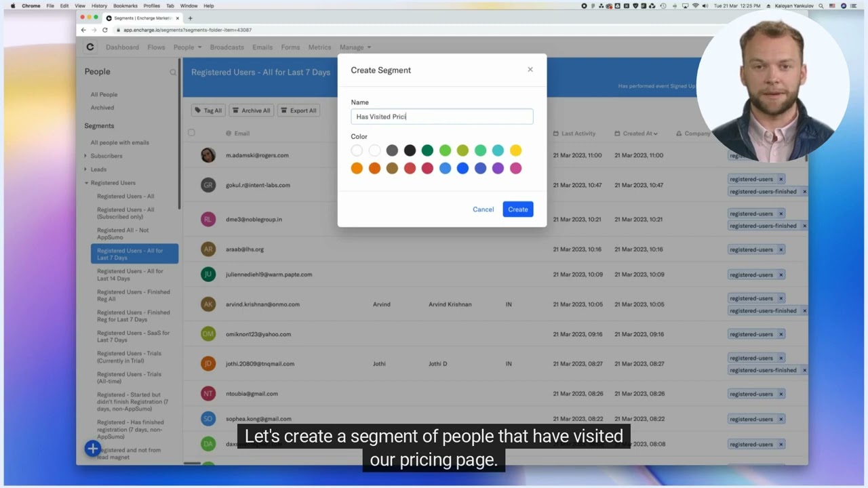The height and width of the screenshot is (488, 868).
Task: Click the search icon beside People heading
Action: tap(173, 73)
